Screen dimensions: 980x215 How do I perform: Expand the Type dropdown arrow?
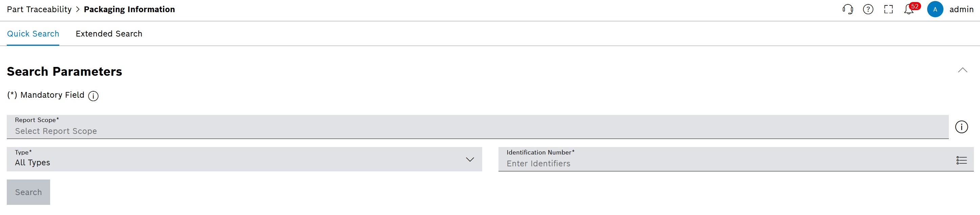point(470,160)
